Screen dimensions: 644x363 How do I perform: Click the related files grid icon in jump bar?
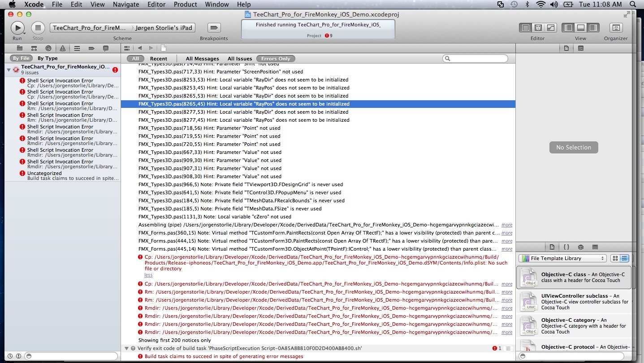pyautogui.click(x=127, y=48)
